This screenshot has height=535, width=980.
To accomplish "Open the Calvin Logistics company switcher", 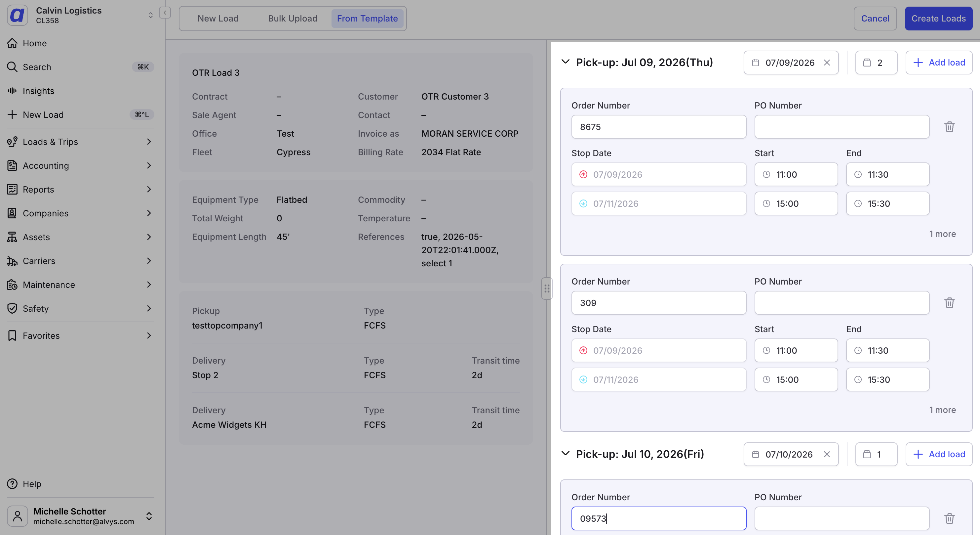I will (x=80, y=15).
